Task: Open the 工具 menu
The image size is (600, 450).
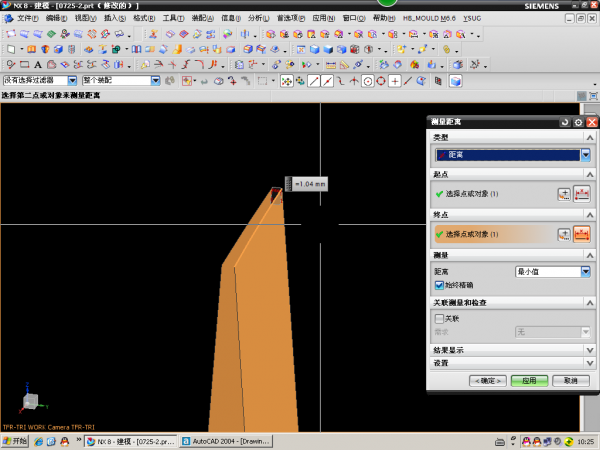Action: pyautogui.click(x=173, y=18)
